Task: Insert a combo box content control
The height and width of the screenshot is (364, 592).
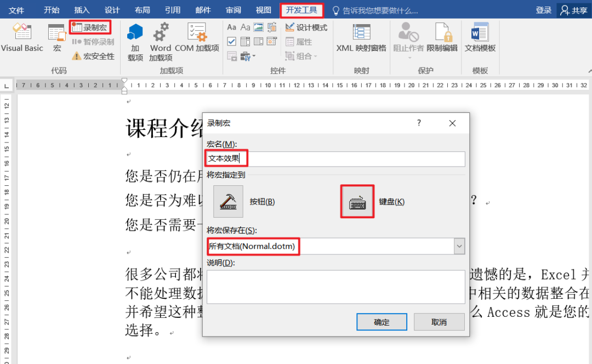Action: [x=245, y=42]
